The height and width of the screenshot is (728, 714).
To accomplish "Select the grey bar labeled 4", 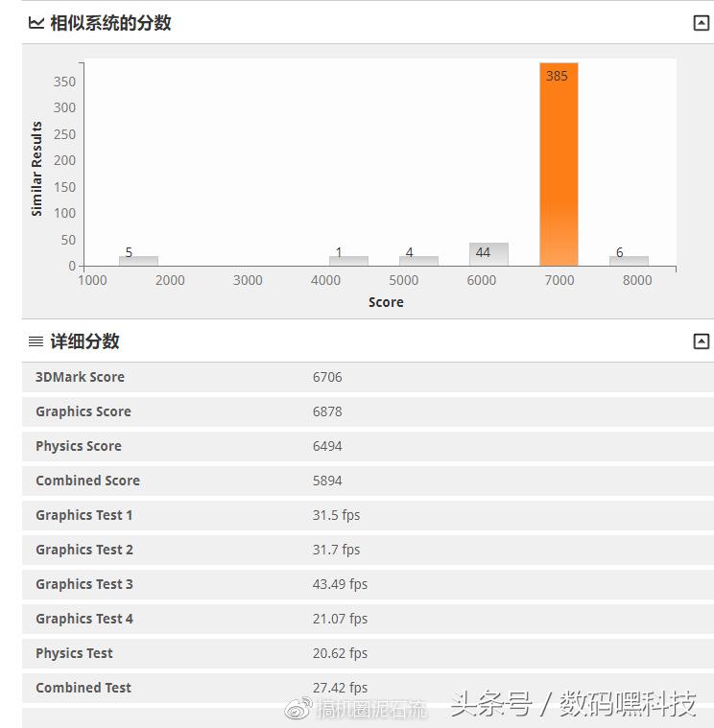I will click(x=418, y=261).
